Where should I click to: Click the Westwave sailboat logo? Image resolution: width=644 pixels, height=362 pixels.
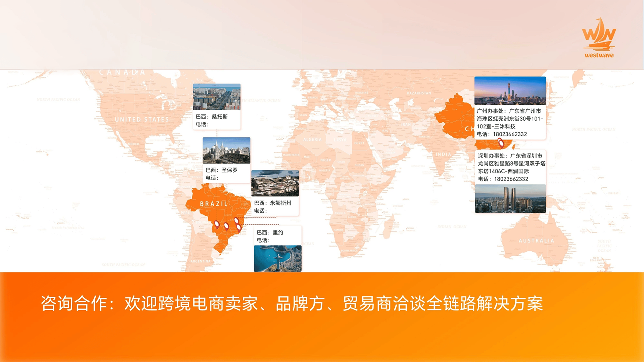point(599,38)
